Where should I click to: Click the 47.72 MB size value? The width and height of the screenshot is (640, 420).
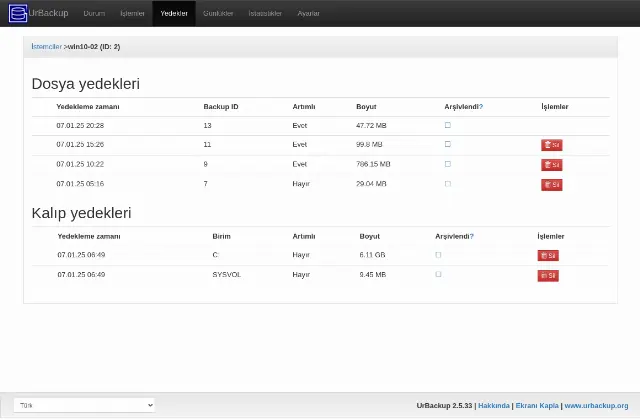click(371, 126)
